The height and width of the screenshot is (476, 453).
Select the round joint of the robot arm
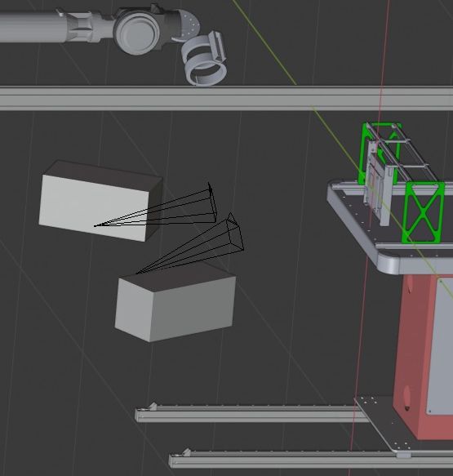[137, 33]
